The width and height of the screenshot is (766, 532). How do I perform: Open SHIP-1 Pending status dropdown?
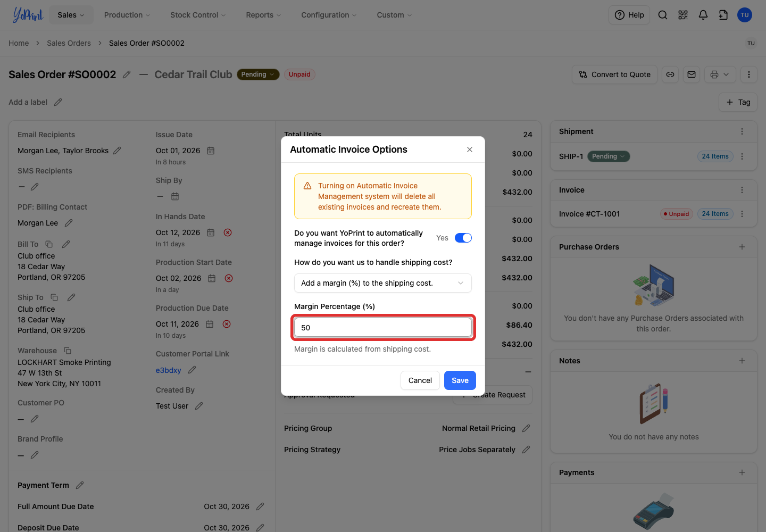(x=609, y=156)
